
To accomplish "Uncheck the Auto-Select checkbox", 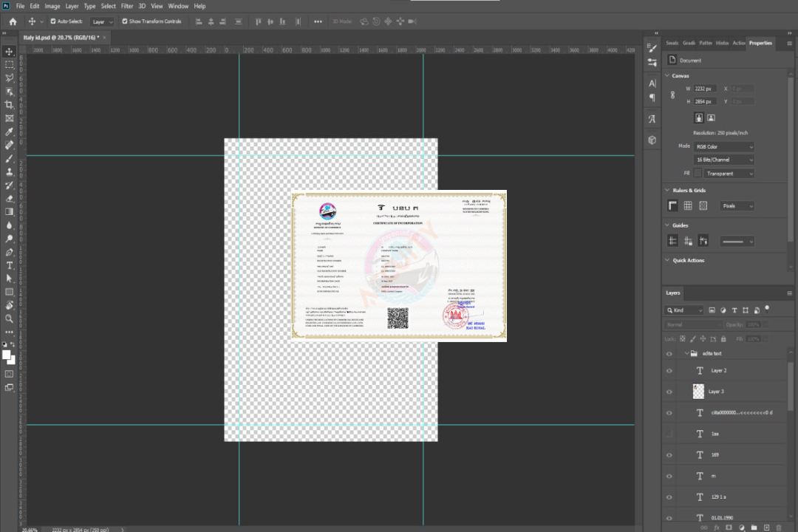I will [53, 21].
